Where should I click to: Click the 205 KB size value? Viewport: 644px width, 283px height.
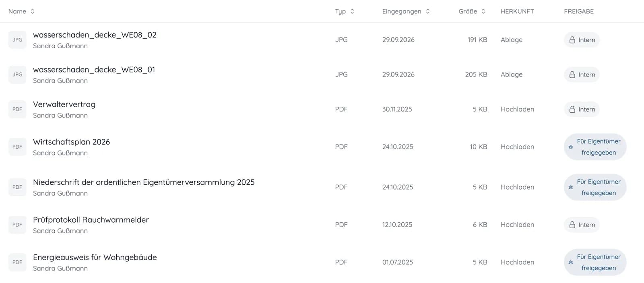pyautogui.click(x=476, y=74)
